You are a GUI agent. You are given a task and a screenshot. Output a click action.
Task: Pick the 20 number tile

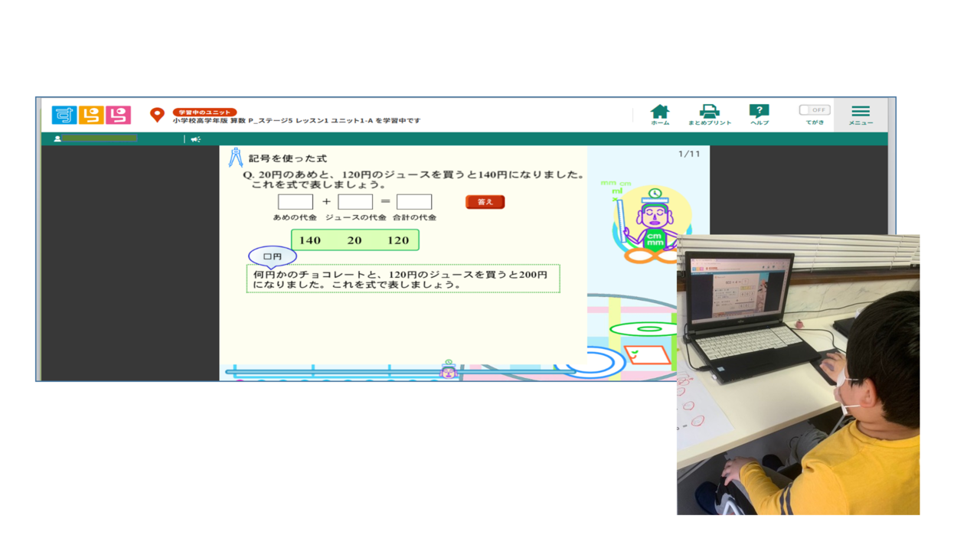[354, 240]
